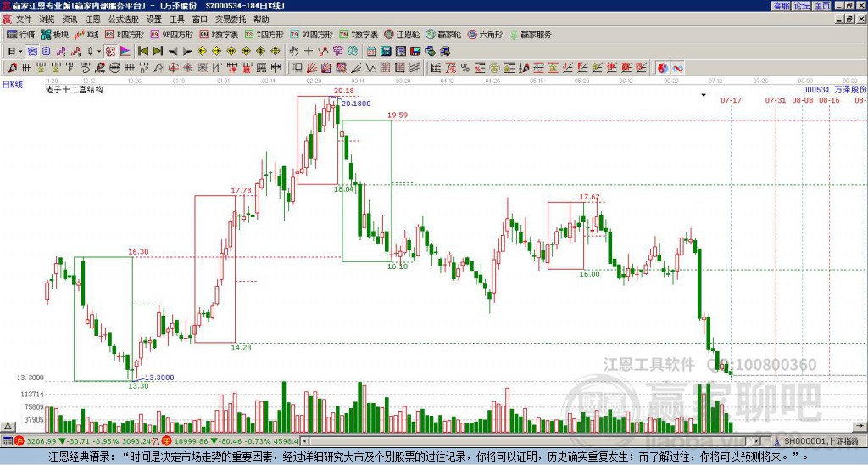
Task: Open the 六角形 hexagon tool
Action: (x=485, y=34)
